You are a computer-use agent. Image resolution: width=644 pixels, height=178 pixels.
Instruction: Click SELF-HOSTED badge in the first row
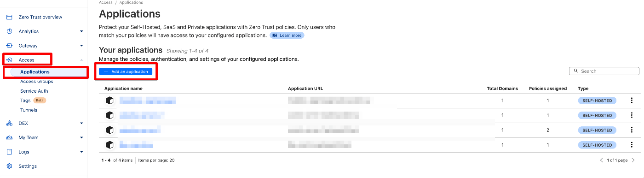(597, 101)
